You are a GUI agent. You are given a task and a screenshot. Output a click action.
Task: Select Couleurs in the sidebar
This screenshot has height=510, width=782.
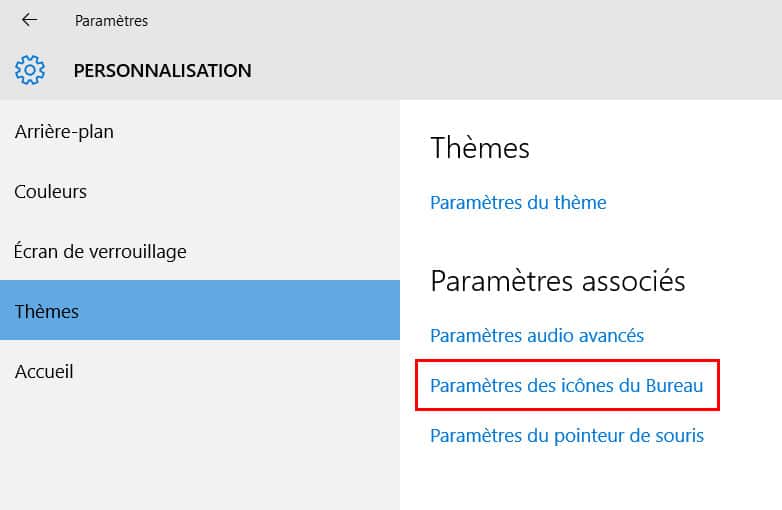click(51, 191)
